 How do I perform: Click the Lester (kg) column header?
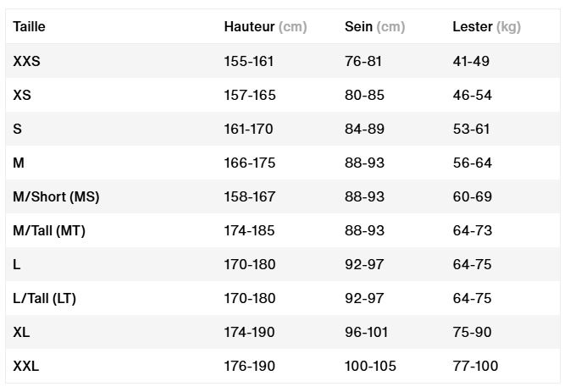tap(487, 26)
